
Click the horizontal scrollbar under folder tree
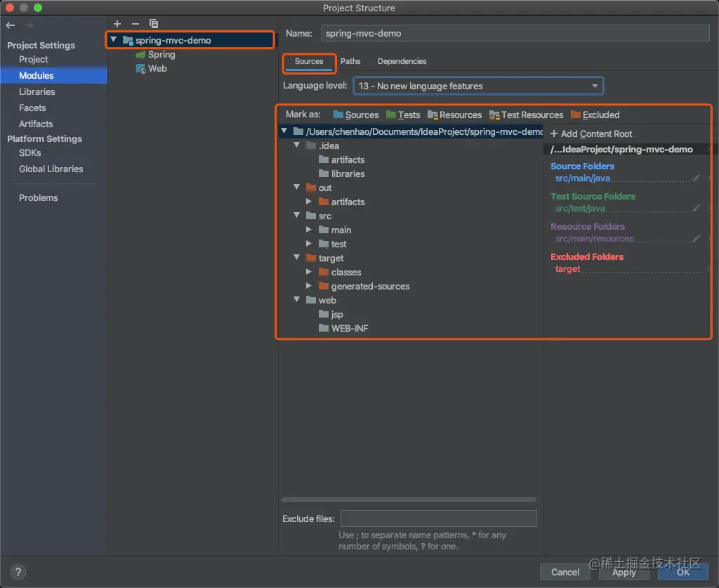pos(409,499)
